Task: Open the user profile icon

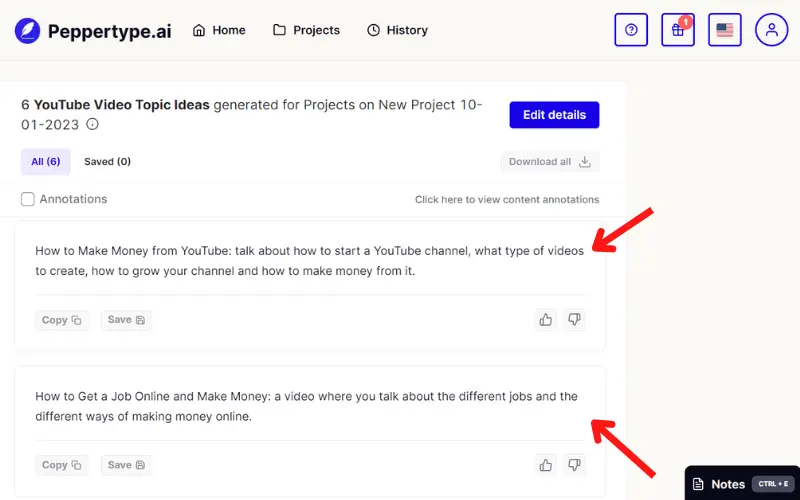Action: [x=771, y=30]
